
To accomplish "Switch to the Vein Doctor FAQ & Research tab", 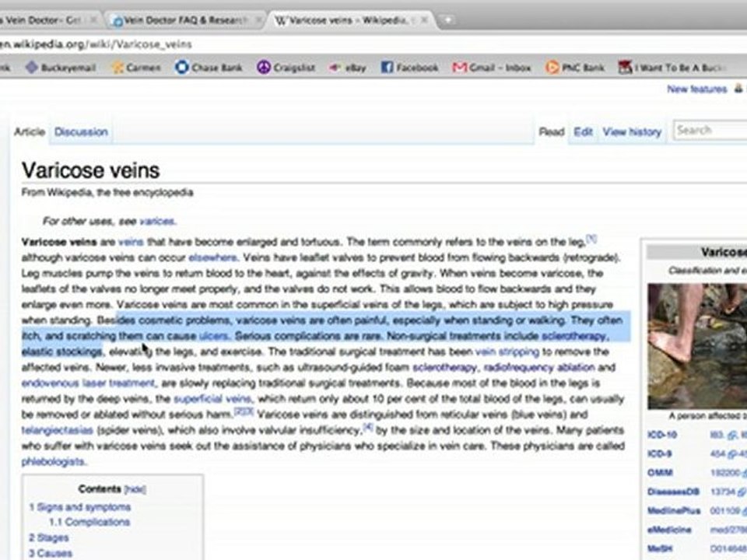I will 185,20.
